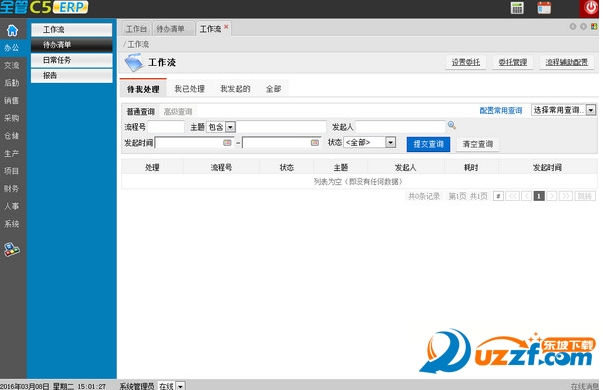Viewport: 603px width, 390px height.
Task: Click the magnifier icon beside 发起人 field
Action: click(x=452, y=125)
